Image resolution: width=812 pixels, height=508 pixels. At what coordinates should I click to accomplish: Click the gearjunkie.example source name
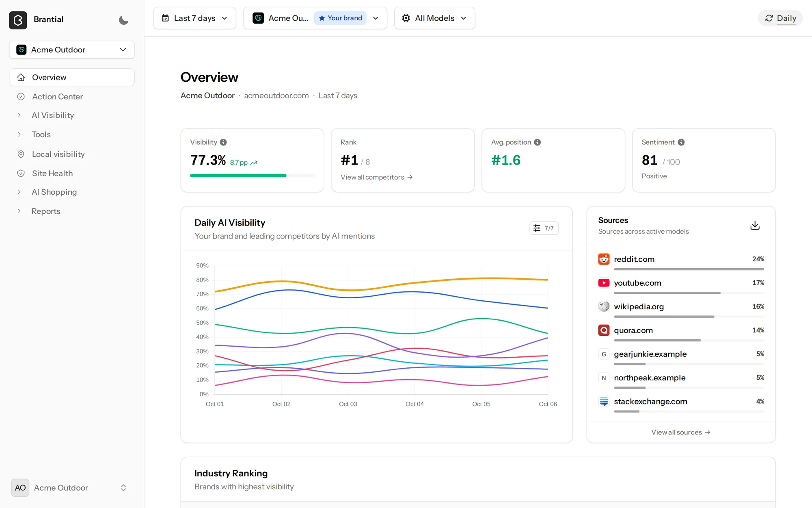[650, 354]
